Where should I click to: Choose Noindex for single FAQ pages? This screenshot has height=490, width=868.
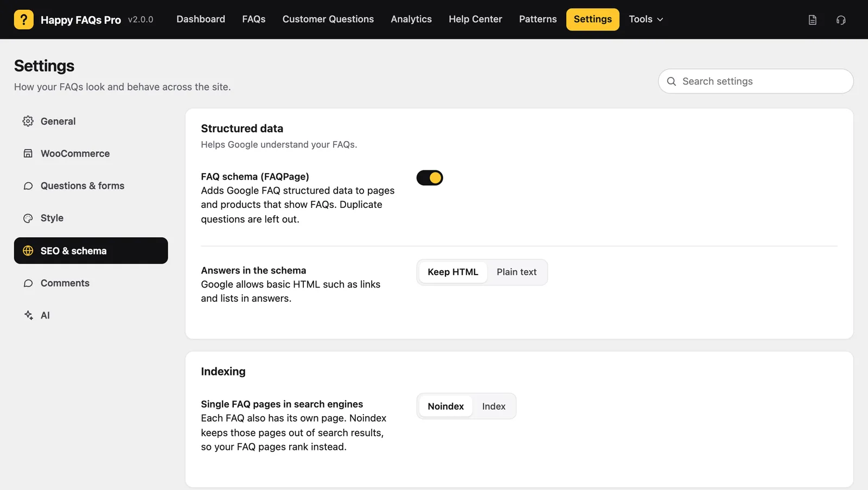[x=446, y=406]
